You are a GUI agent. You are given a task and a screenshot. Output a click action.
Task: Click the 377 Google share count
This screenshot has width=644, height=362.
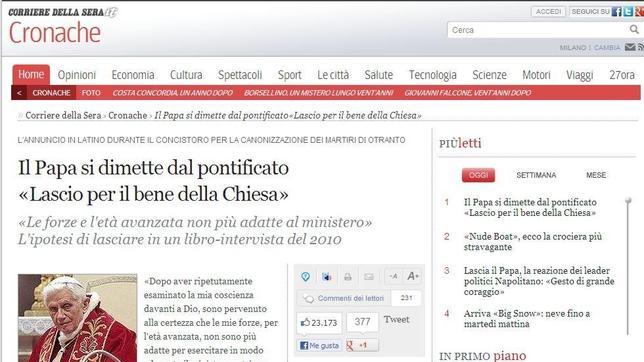click(362, 322)
